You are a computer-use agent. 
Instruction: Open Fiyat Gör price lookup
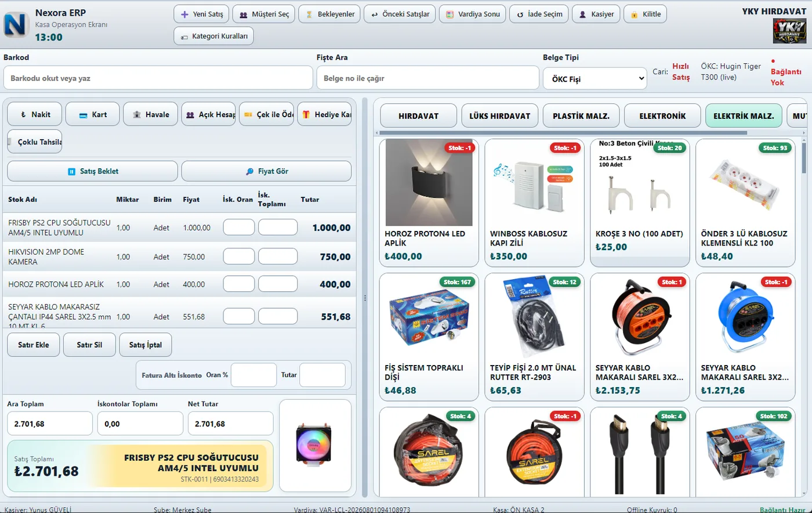(x=266, y=171)
